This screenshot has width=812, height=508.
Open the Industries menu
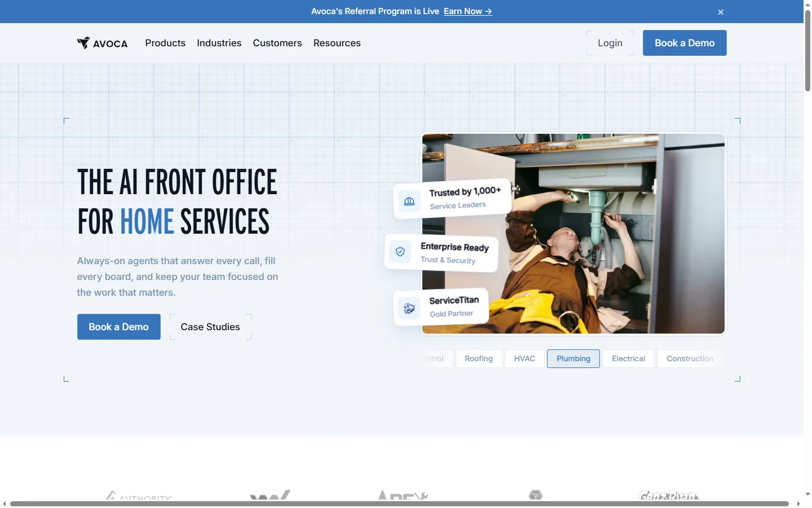click(219, 43)
